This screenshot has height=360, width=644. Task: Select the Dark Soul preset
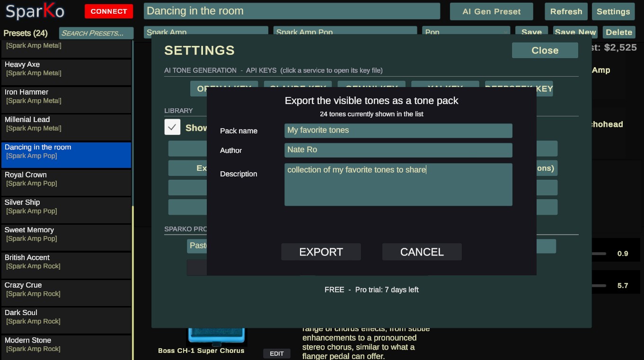[x=66, y=320]
